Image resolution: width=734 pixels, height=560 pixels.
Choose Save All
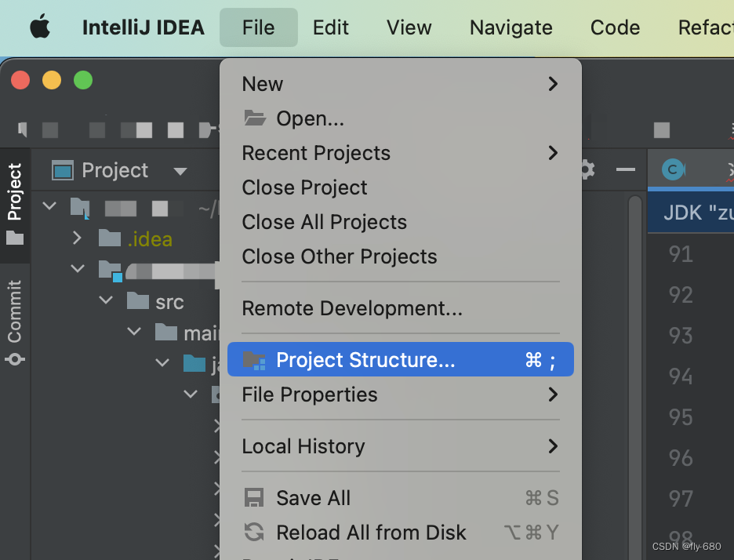pyautogui.click(x=400, y=498)
